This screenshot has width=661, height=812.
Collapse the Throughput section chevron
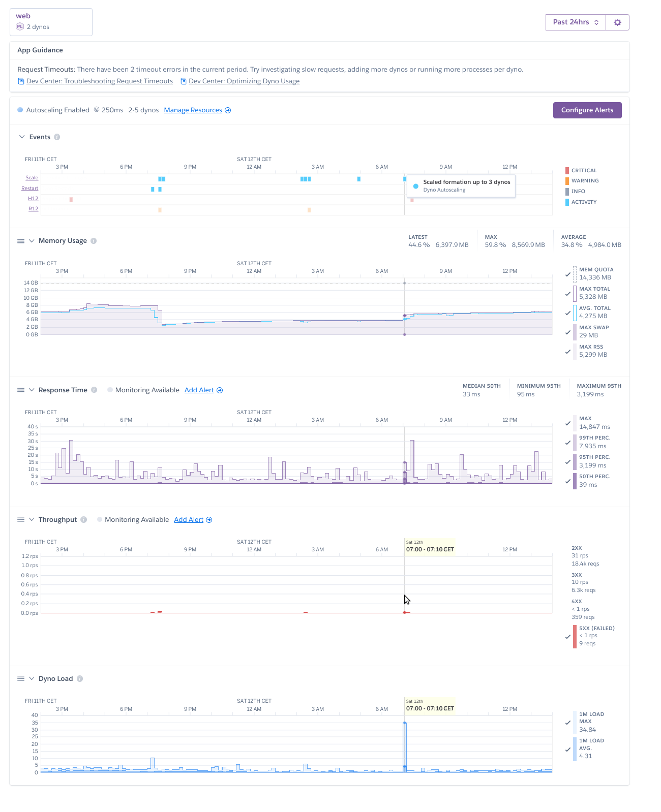[32, 520]
